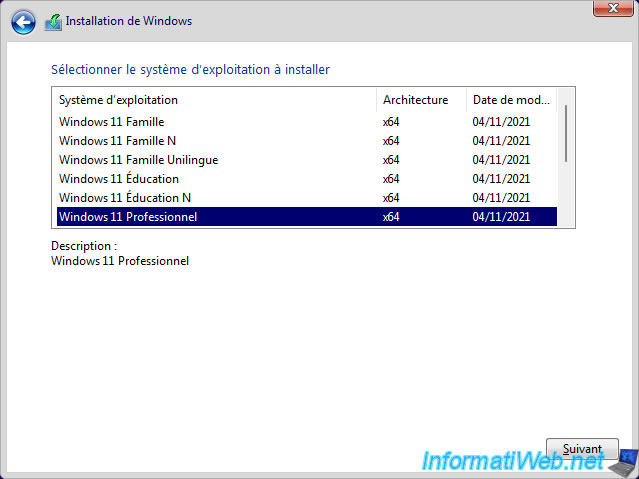The image size is (639, 479).
Task: Click the blue back arrow icon
Action: (x=23, y=22)
